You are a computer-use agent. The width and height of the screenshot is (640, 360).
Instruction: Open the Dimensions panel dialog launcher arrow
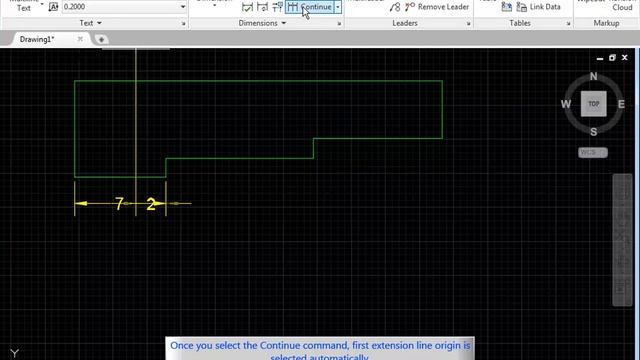(339, 24)
